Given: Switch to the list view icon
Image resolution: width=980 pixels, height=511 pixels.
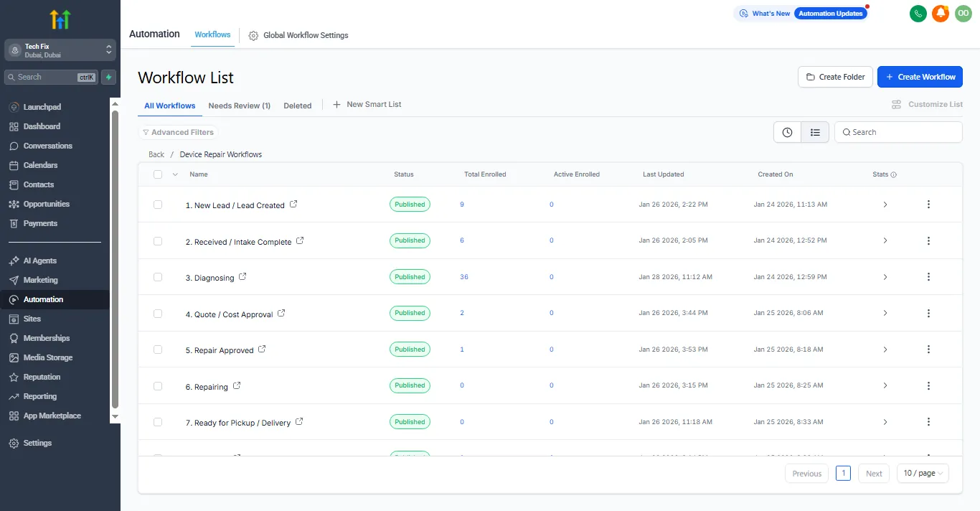Looking at the screenshot, I should click(815, 132).
